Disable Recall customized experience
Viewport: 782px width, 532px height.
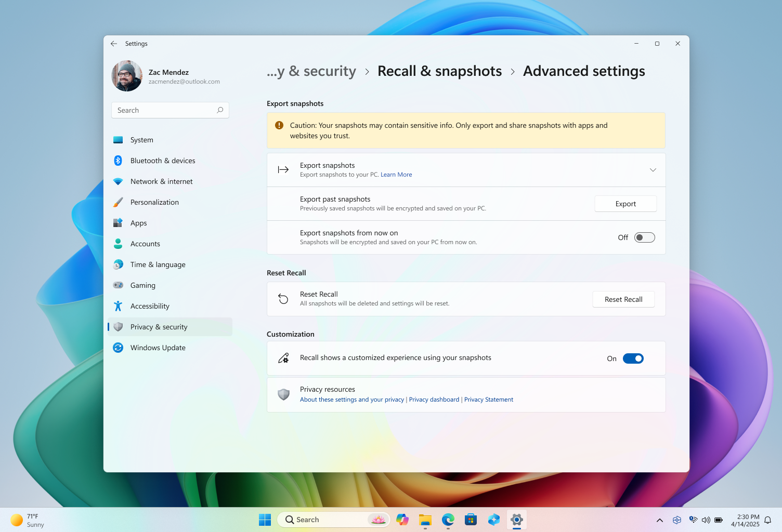633,358
